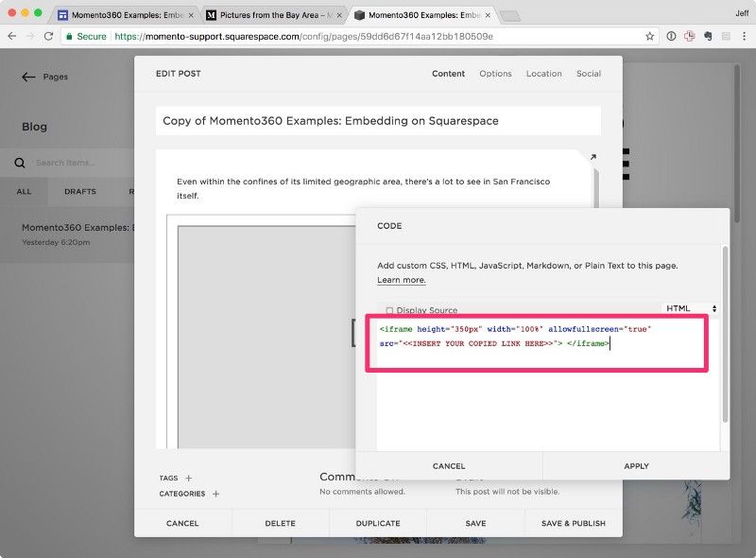This screenshot has height=558, width=756.
Task: Click the Code dialog vertical scrollbar
Action: (x=725, y=335)
